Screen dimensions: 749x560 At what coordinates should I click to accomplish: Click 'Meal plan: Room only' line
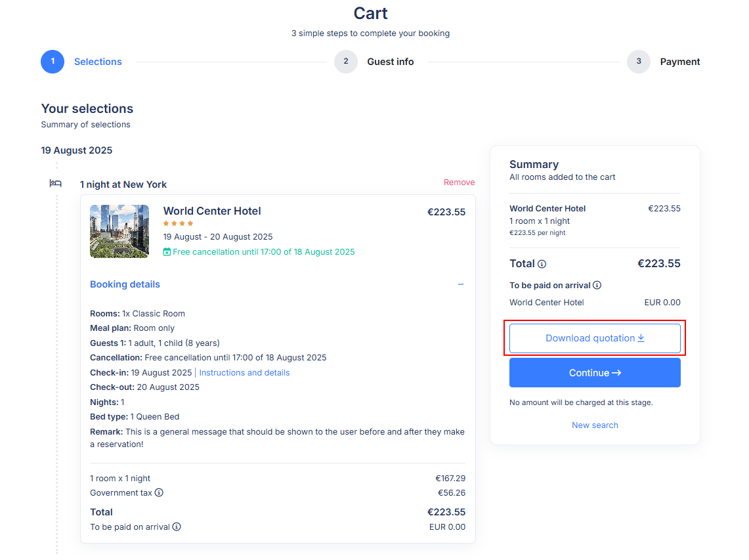click(x=133, y=328)
